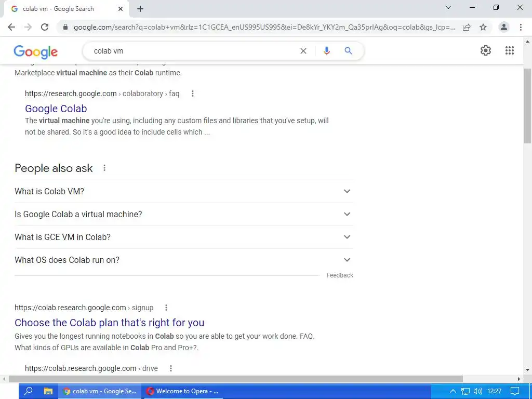Switch to Chrome colab vm taskbar item
This screenshot has width=532, height=399.
pyautogui.click(x=100, y=391)
